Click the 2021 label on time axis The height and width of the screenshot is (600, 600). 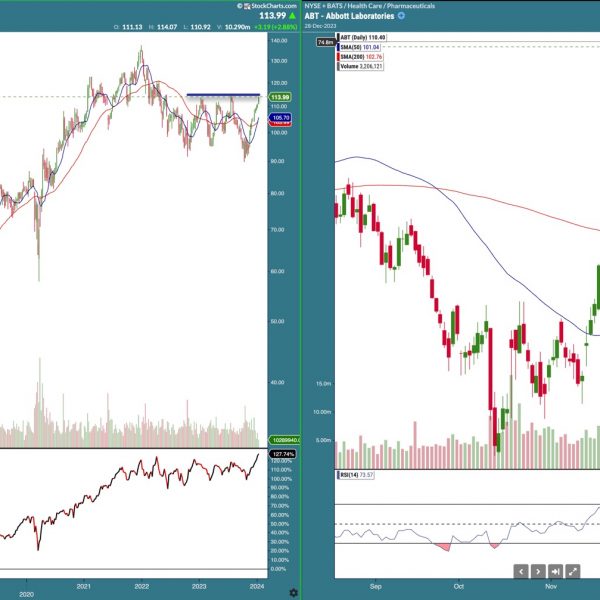click(84, 586)
